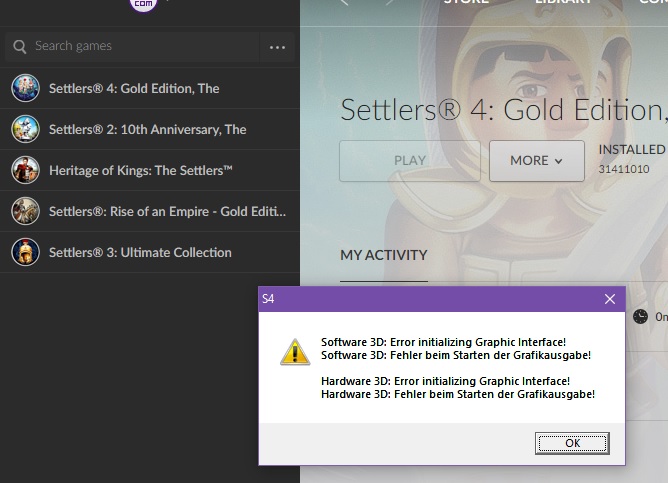Viewport: 668px width, 483px height.
Task: Click the PLAY button
Action: (410, 161)
